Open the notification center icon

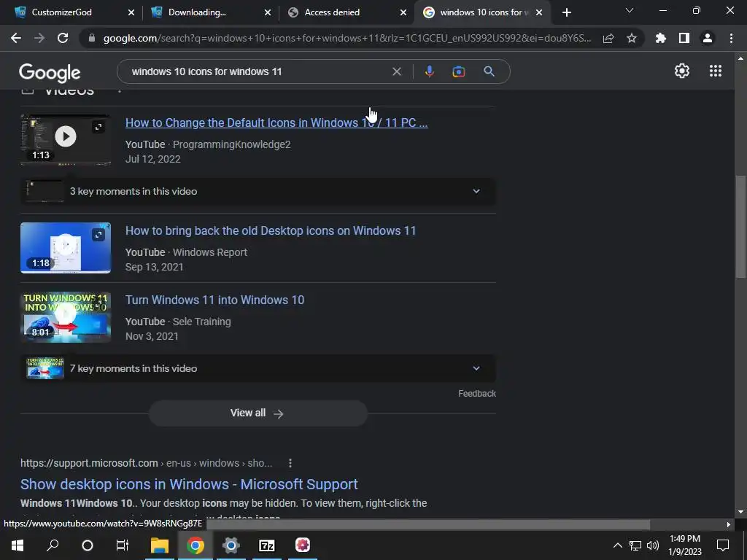[723, 545]
